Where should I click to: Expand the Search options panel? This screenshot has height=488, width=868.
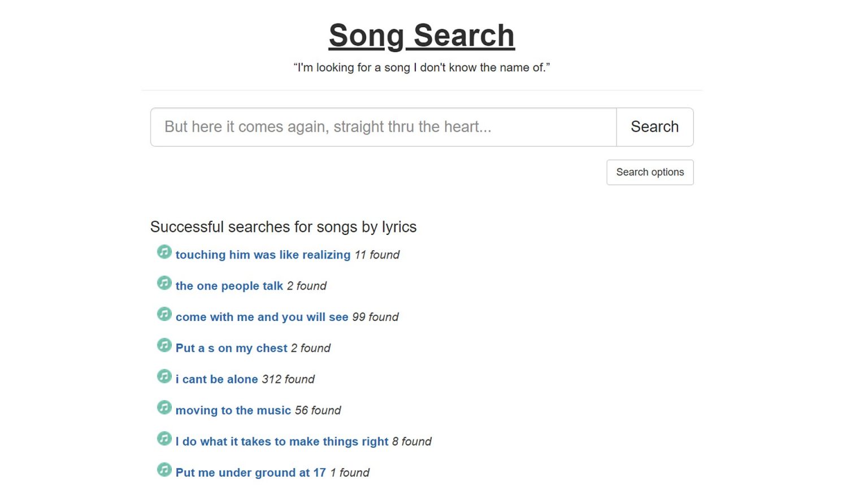tap(650, 172)
